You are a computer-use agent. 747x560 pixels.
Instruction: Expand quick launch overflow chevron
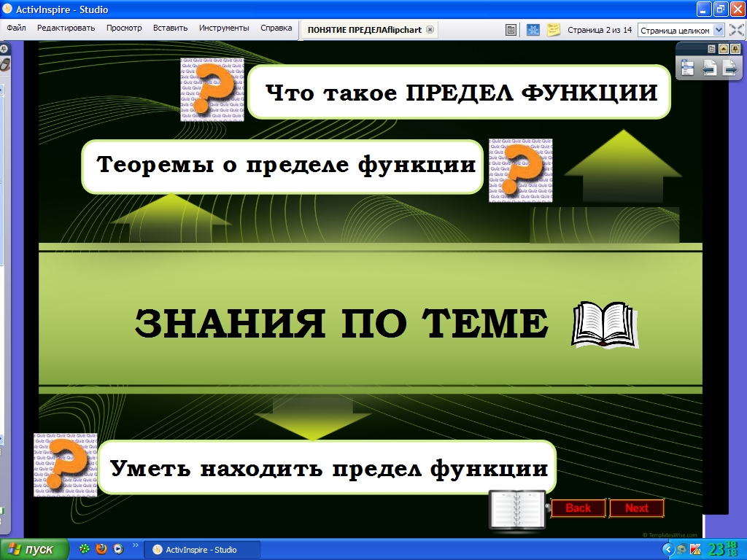(x=135, y=545)
